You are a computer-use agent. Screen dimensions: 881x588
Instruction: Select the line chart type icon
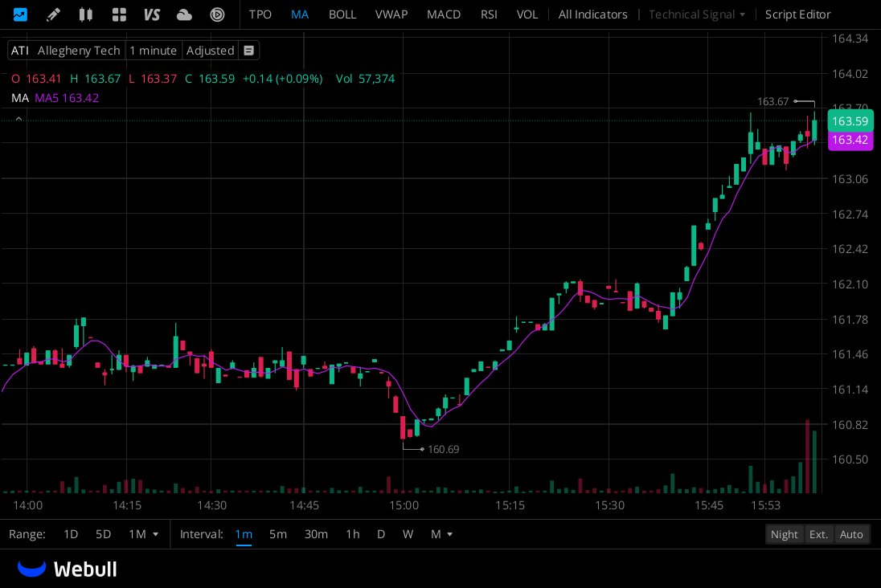pos(20,14)
